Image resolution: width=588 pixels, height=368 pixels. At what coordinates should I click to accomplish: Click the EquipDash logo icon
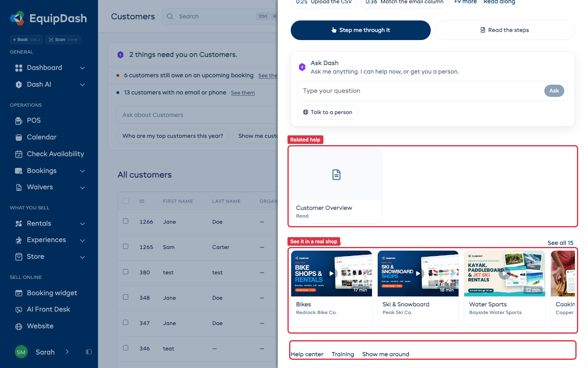17,18
